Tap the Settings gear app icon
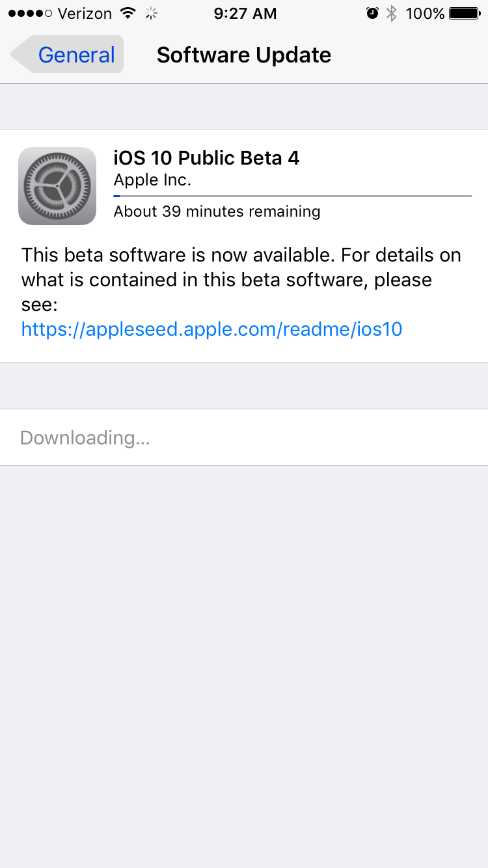488x868 pixels. [57, 186]
